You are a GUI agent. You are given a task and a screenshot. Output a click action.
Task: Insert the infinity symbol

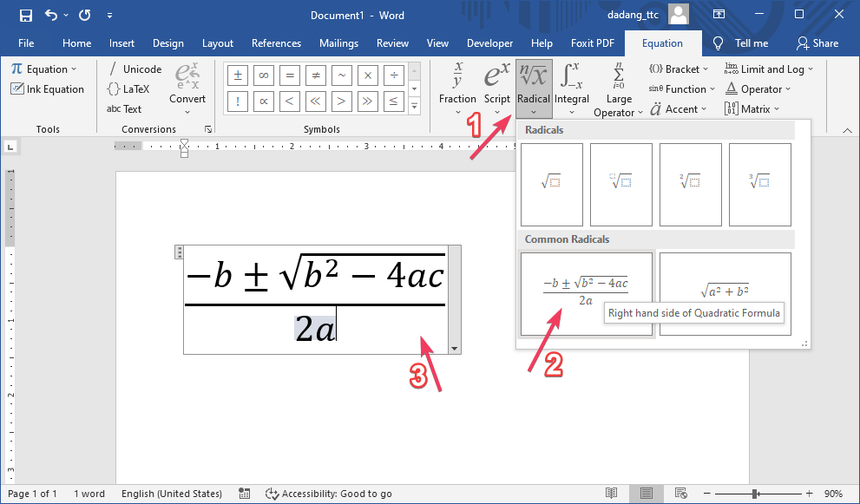263,75
